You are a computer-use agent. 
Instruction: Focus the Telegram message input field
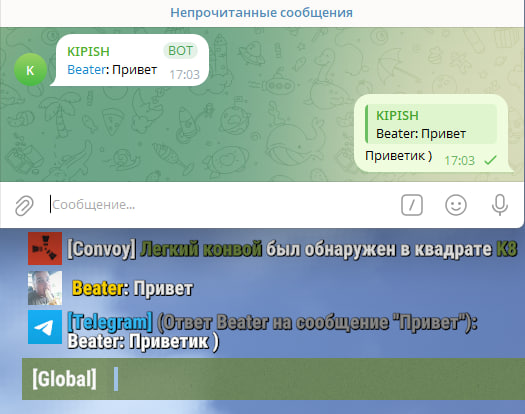point(221,205)
